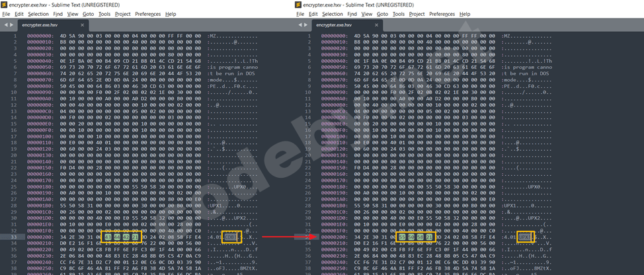Click offset 000001B0 in left window

[x=40, y=206]
